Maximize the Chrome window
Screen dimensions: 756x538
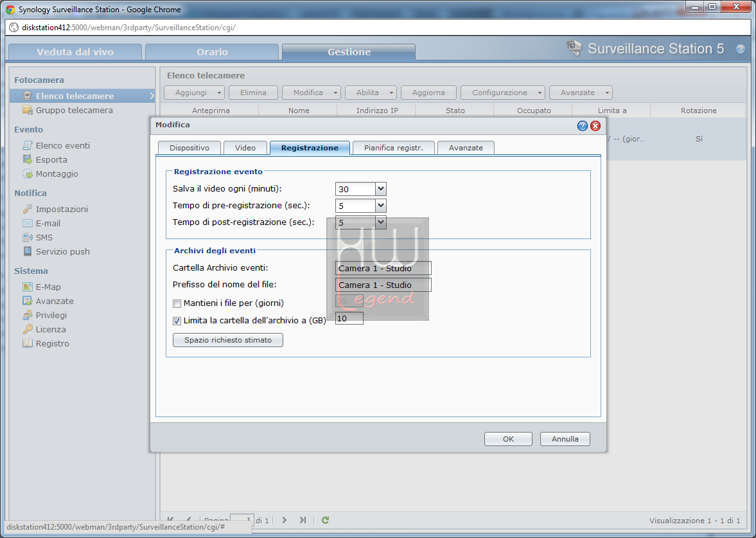click(x=712, y=6)
